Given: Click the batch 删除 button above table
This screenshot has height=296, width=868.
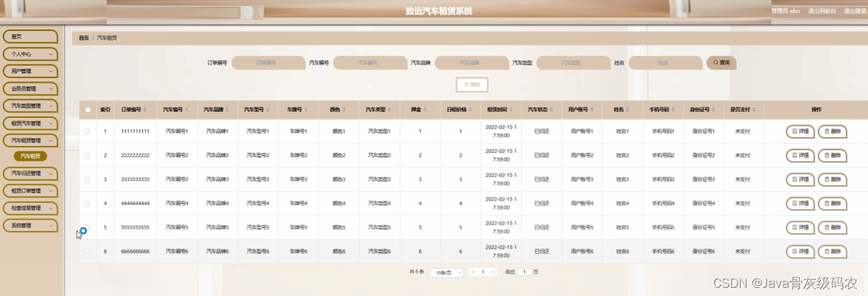Looking at the screenshot, I should 472,84.
